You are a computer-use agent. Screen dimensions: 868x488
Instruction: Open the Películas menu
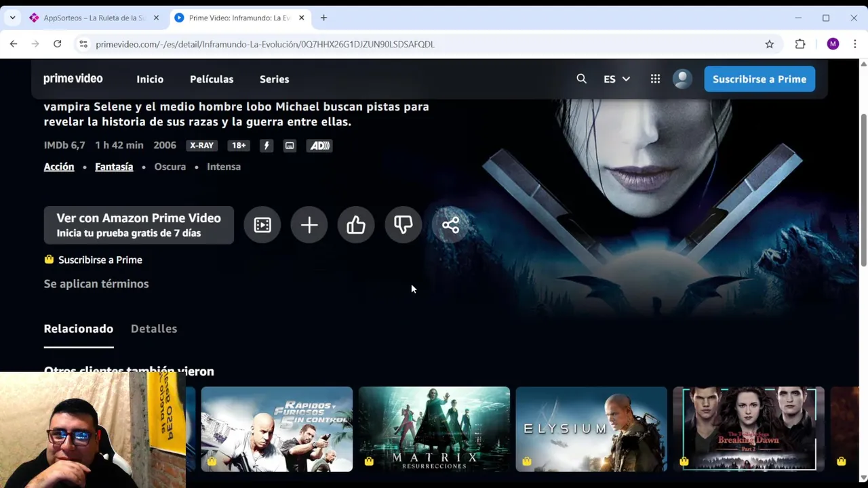[212, 79]
